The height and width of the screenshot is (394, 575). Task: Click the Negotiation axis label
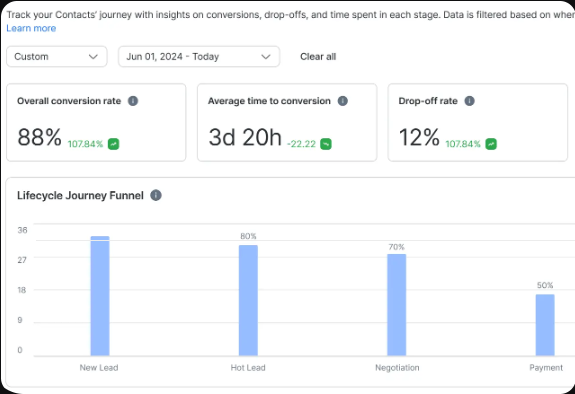397,368
